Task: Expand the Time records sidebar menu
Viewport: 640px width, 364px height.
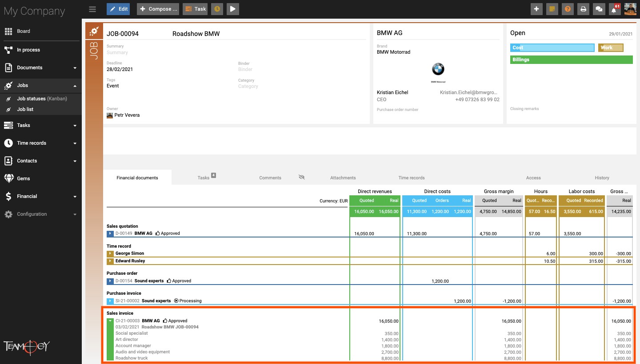Action: (x=41, y=143)
